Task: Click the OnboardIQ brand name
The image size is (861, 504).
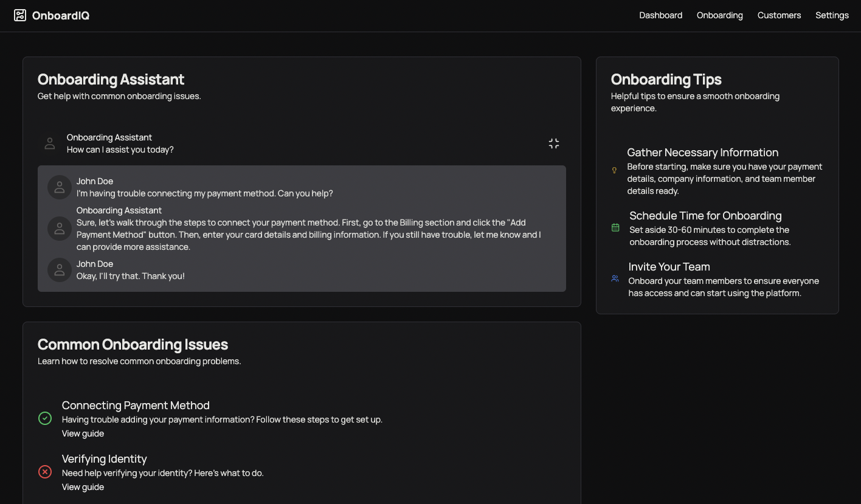Action: (61, 16)
